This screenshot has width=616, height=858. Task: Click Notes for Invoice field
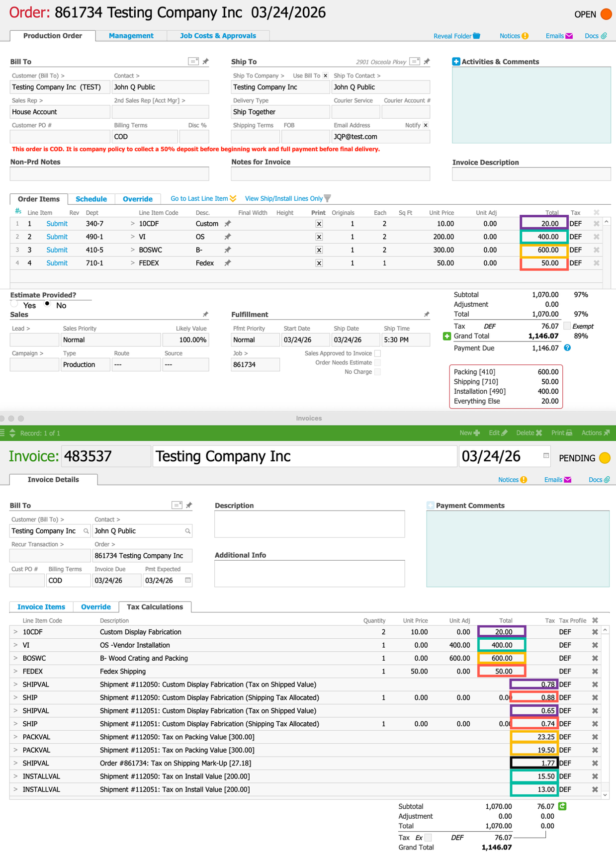(330, 174)
